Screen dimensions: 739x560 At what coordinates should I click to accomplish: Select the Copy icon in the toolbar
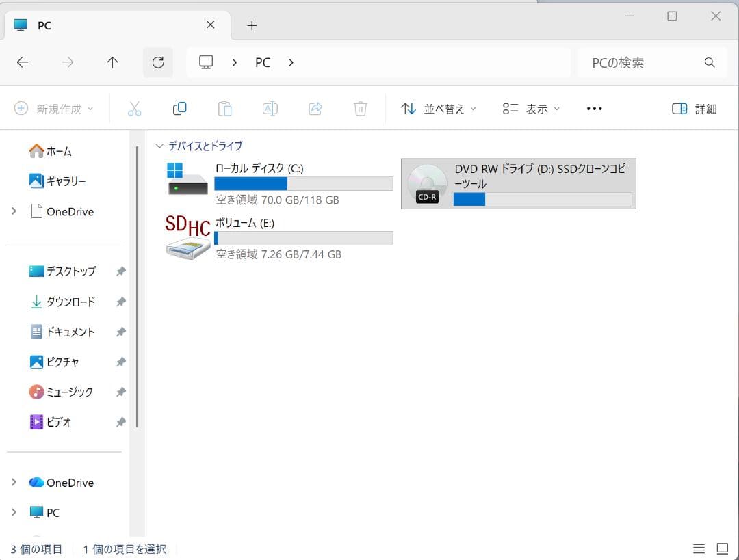tap(179, 108)
